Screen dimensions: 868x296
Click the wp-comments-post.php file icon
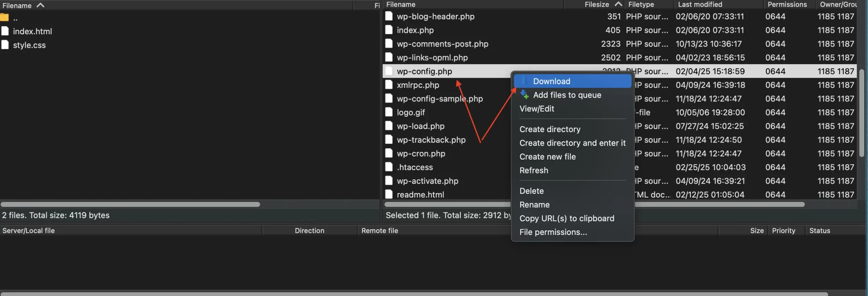pyautogui.click(x=389, y=44)
